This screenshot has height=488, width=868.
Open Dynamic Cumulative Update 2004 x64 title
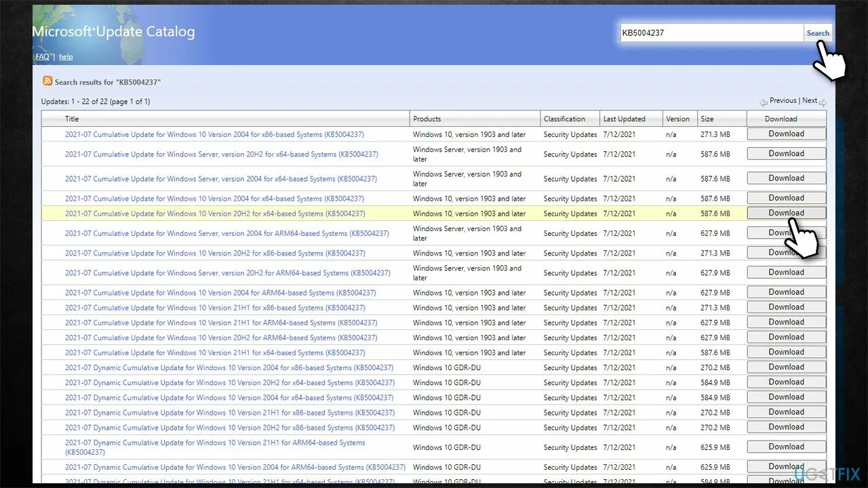[229, 398]
